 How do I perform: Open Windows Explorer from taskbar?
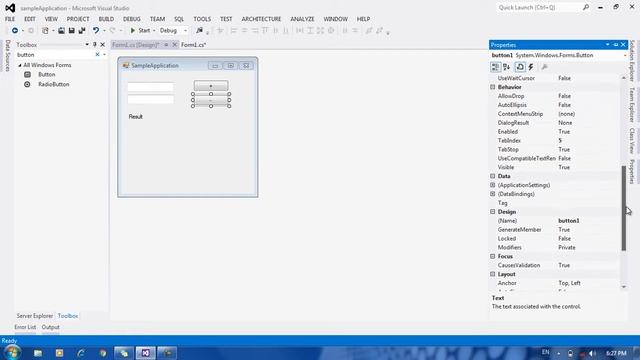(38, 353)
